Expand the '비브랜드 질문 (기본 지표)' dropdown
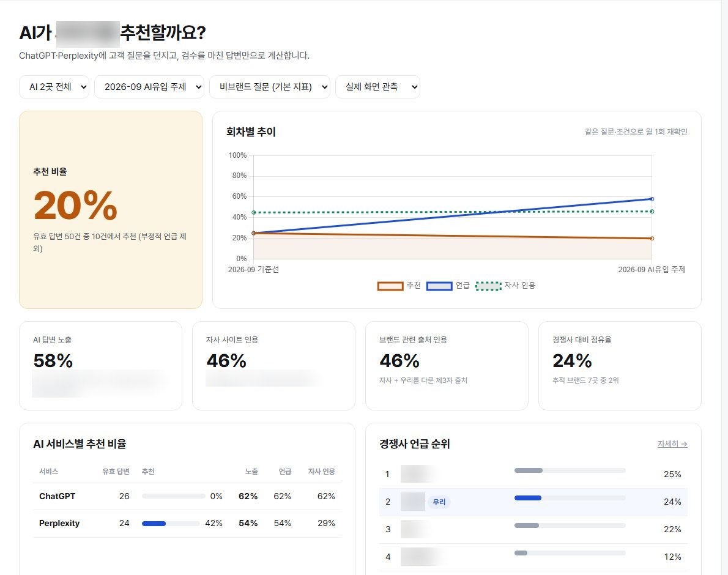728x575 pixels. (270, 87)
